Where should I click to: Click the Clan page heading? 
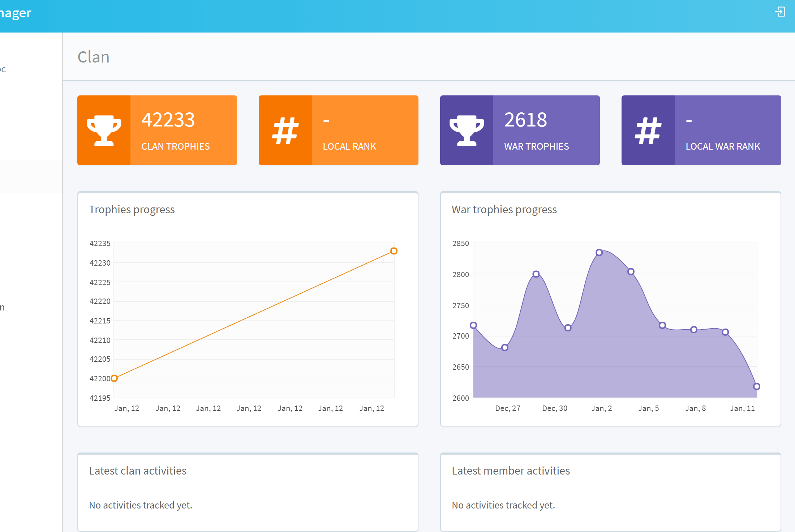94,57
